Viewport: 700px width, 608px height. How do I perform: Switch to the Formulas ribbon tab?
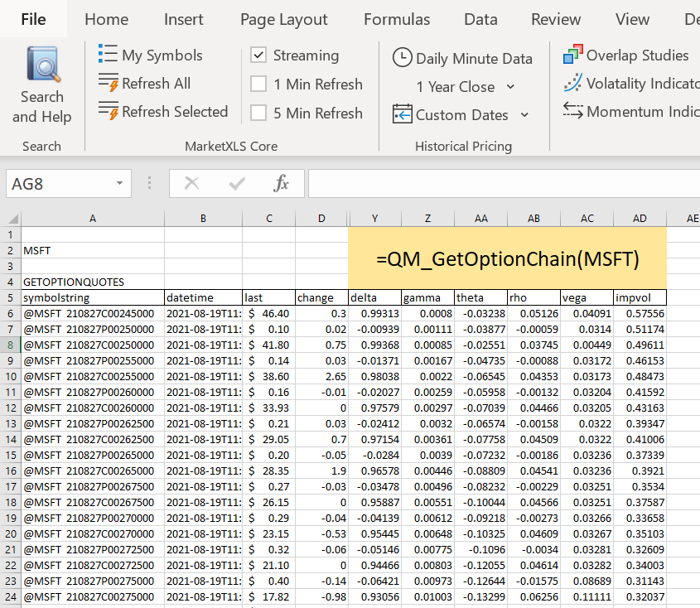coord(397,19)
